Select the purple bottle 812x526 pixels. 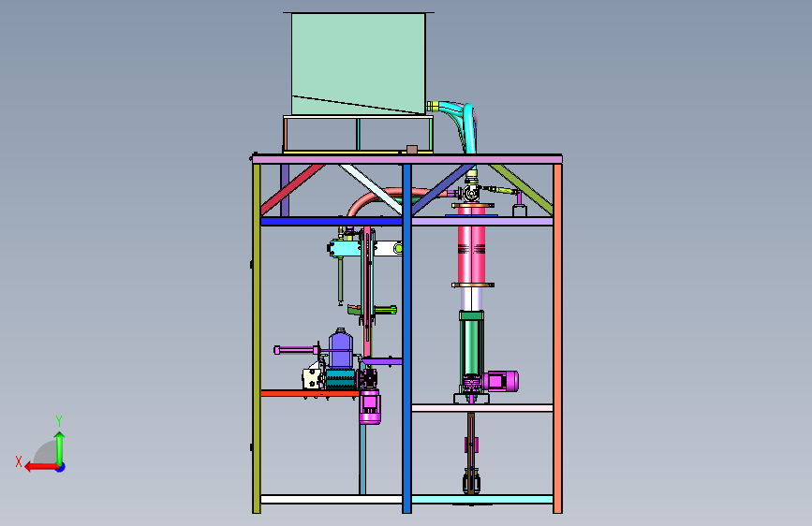click(x=341, y=349)
